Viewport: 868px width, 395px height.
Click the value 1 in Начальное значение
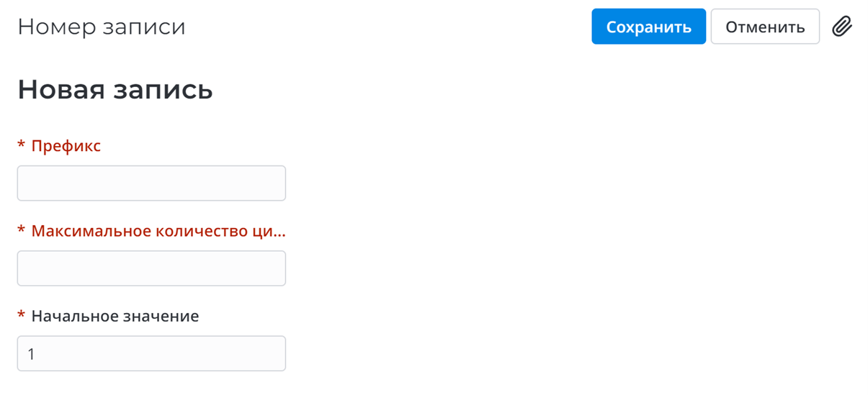pos(31,354)
